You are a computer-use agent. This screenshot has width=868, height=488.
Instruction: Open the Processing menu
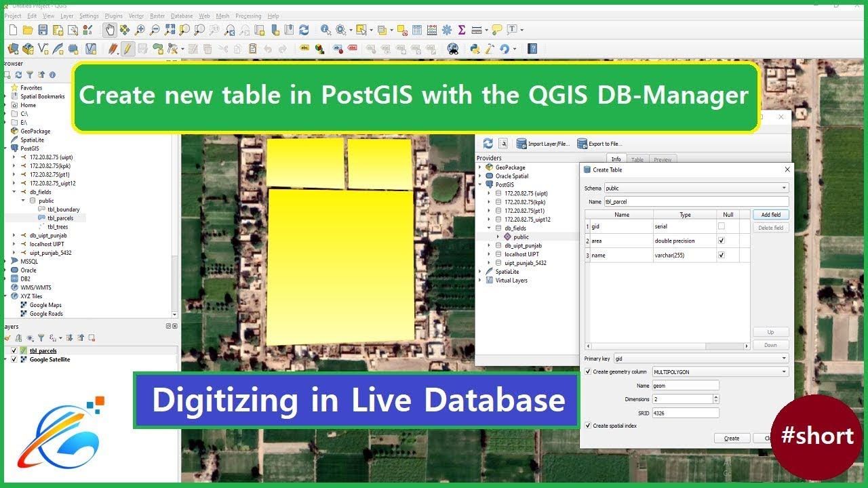tap(248, 16)
